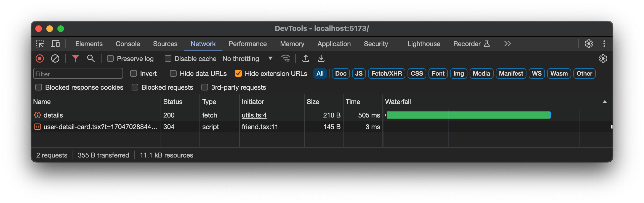Click the user-detail-card script icon
Screen dimensions: 644x203
(38, 127)
